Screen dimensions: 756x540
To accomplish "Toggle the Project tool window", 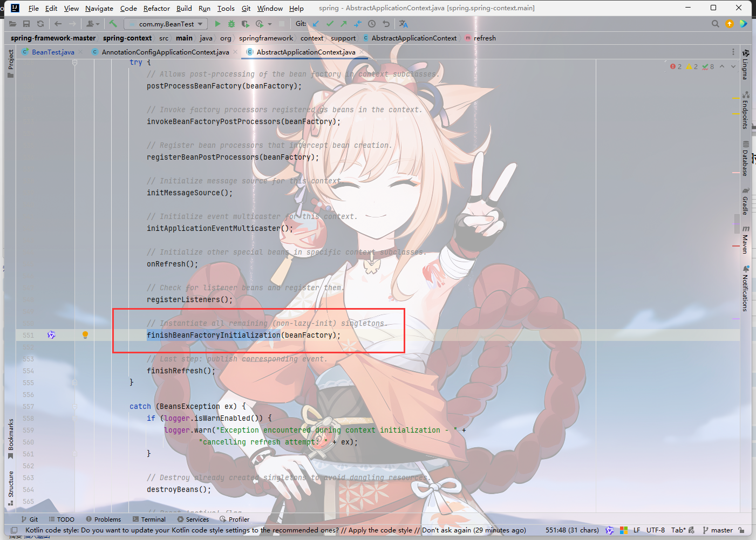I will click(10, 63).
